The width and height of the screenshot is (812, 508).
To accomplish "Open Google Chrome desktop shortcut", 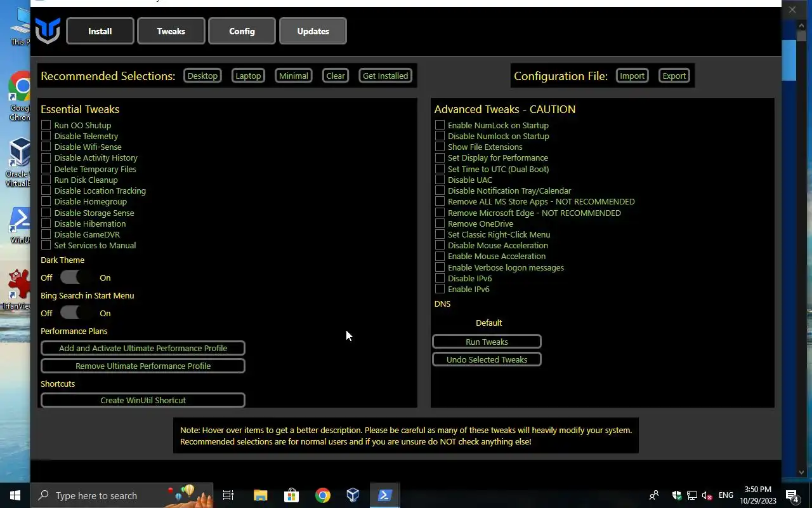I will (20, 97).
